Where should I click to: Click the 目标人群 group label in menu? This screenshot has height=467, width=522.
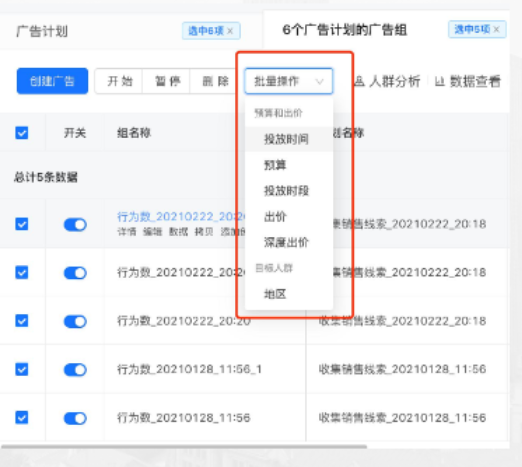click(x=274, y=268)
